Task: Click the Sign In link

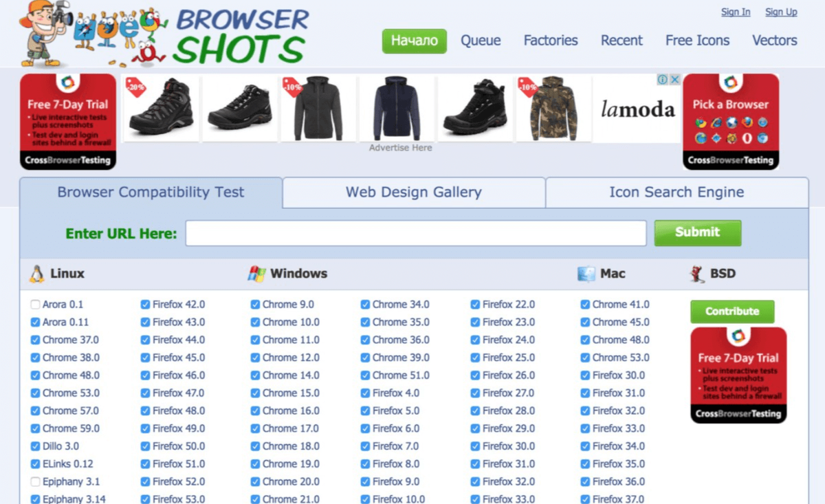Action: click(736, 12)
